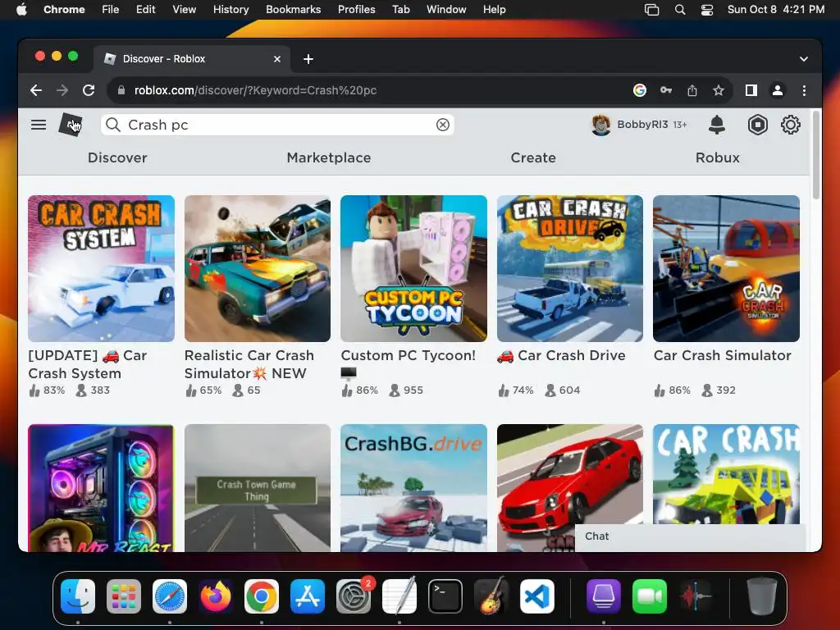Click the BobbyRl3 avatar picture
This screenshot has height=630, width=840.
601,125
